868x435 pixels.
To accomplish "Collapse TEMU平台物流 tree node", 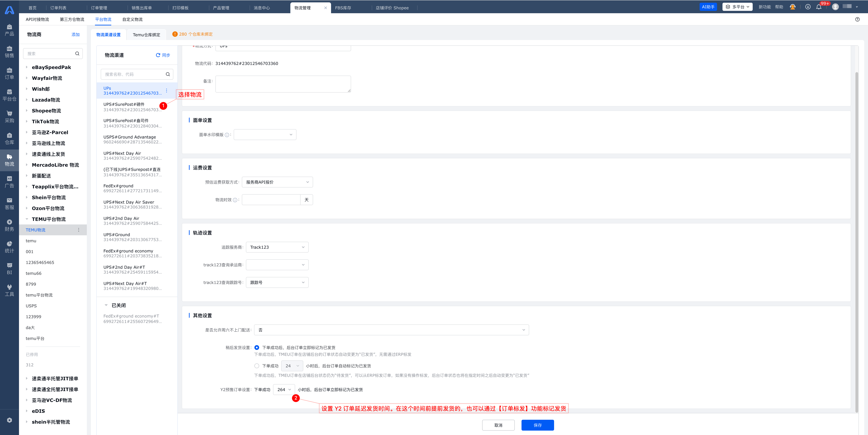I will 27,219.
